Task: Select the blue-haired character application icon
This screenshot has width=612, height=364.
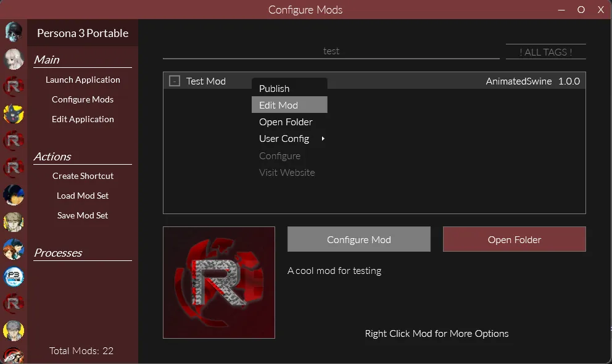Action: click(14, 195)
